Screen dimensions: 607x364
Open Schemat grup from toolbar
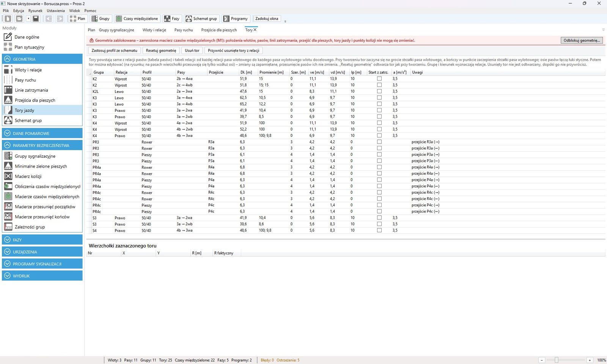pyautogui.click(x=201, y=19)
